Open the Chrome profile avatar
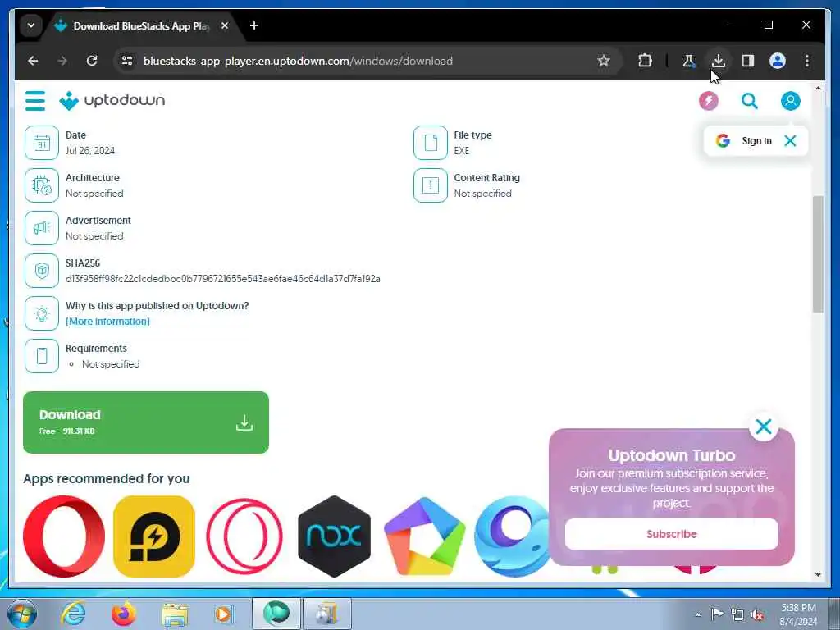The image size is (840, 630). click(x=778, y=61)
